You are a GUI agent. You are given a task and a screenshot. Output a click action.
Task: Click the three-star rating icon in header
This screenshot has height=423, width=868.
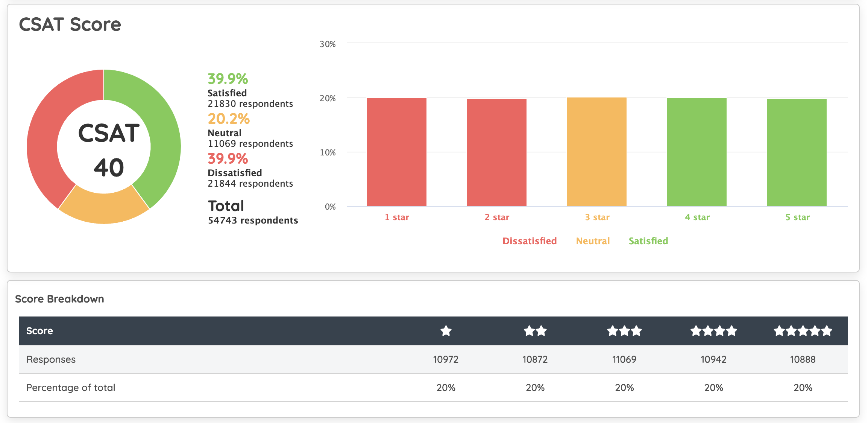click(624, 331)
